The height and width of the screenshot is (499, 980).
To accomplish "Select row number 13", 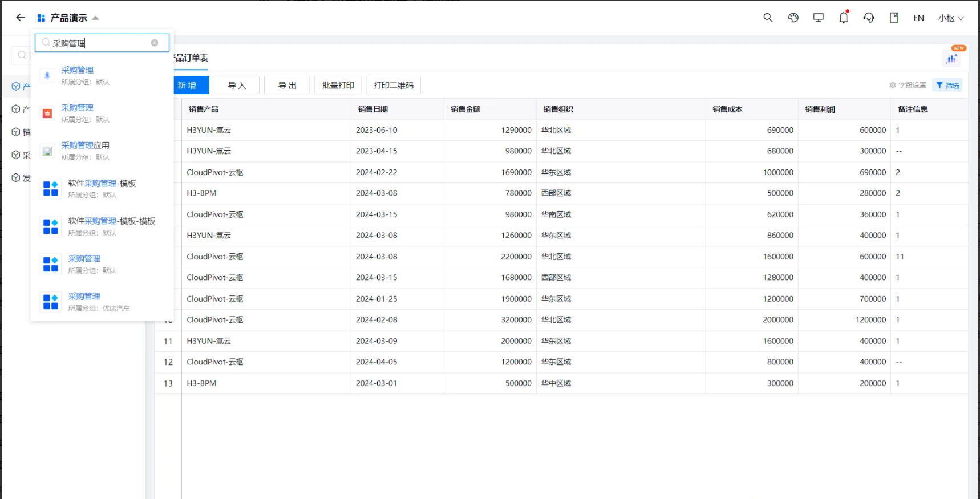I will click(x=168, y=383).
